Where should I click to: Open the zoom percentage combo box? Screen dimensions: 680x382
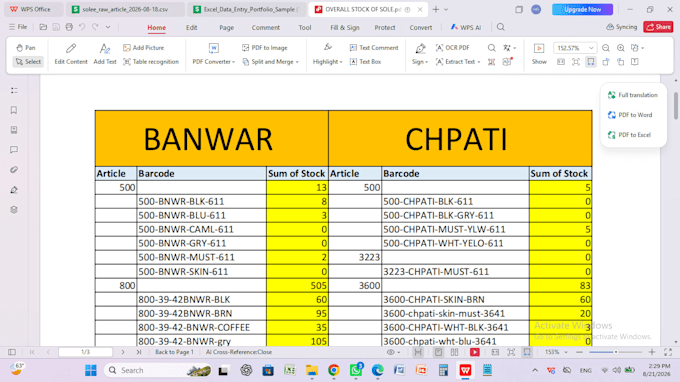click(575, 48)
